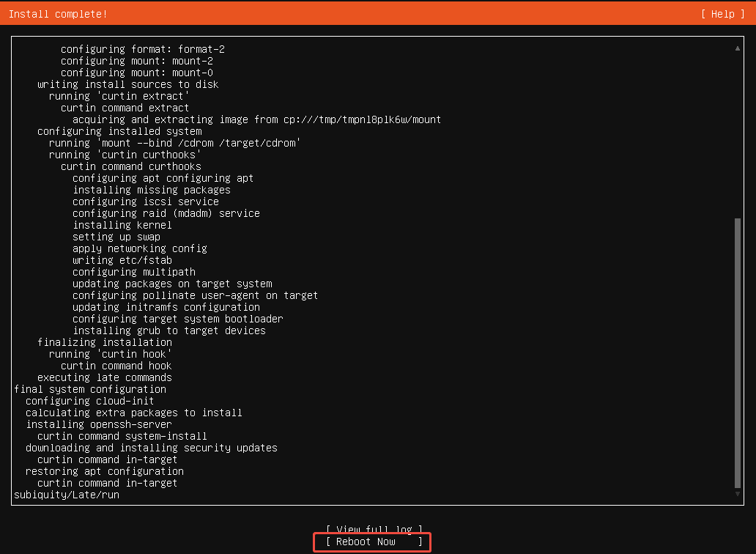Click 'configuring cloud-init' log line

click(89, 401)
